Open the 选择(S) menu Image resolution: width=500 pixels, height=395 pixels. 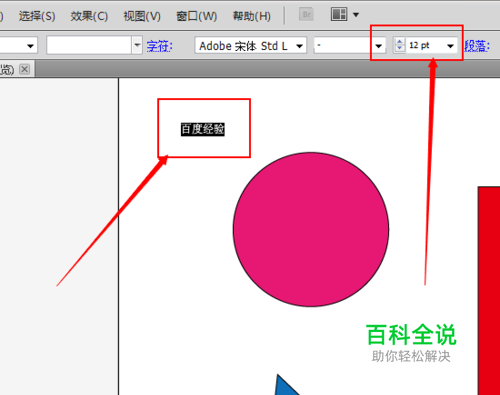(37, 16)
